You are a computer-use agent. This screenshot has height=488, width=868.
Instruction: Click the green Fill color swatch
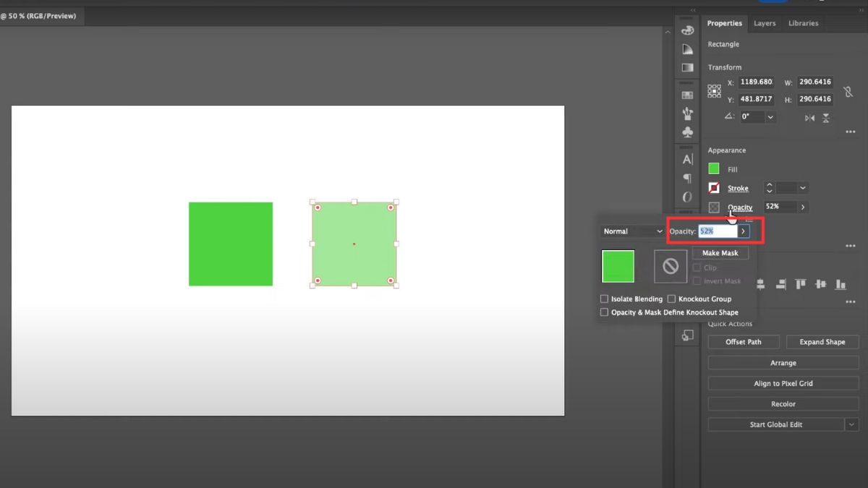714,168
